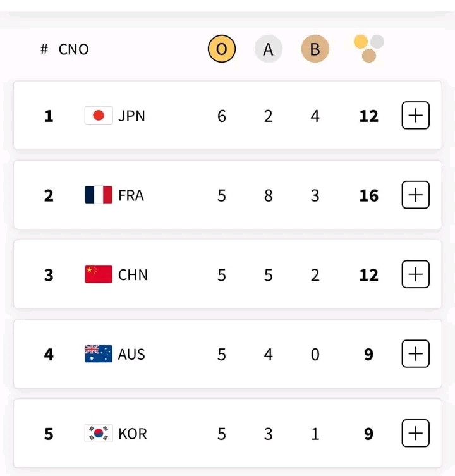Select the JPN country label
455x476 pixels.
131,116
